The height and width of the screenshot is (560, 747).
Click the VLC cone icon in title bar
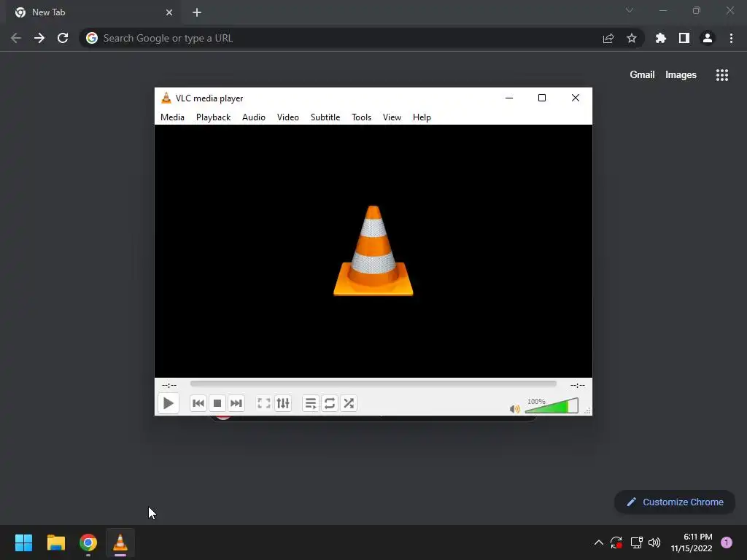click(166, 98)
